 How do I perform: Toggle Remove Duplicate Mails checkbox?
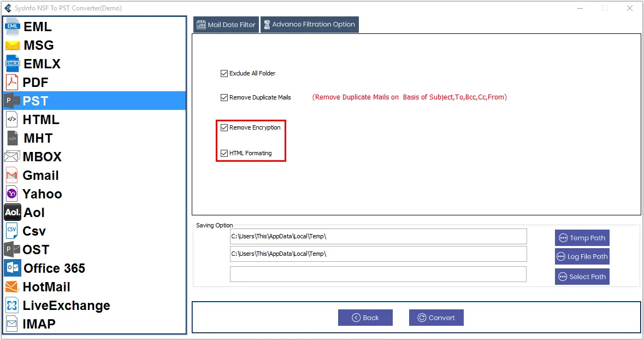tap(224, 97)
